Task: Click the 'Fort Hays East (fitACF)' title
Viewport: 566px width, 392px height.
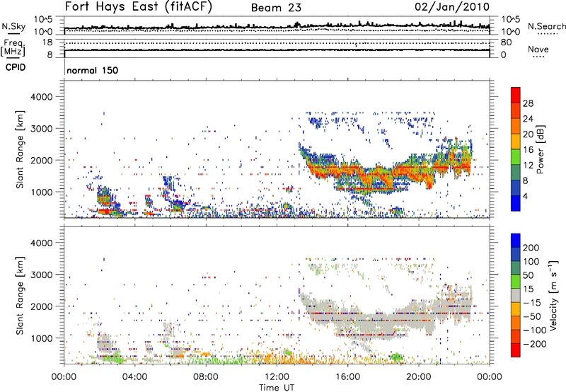Action: tap(139, 7)
